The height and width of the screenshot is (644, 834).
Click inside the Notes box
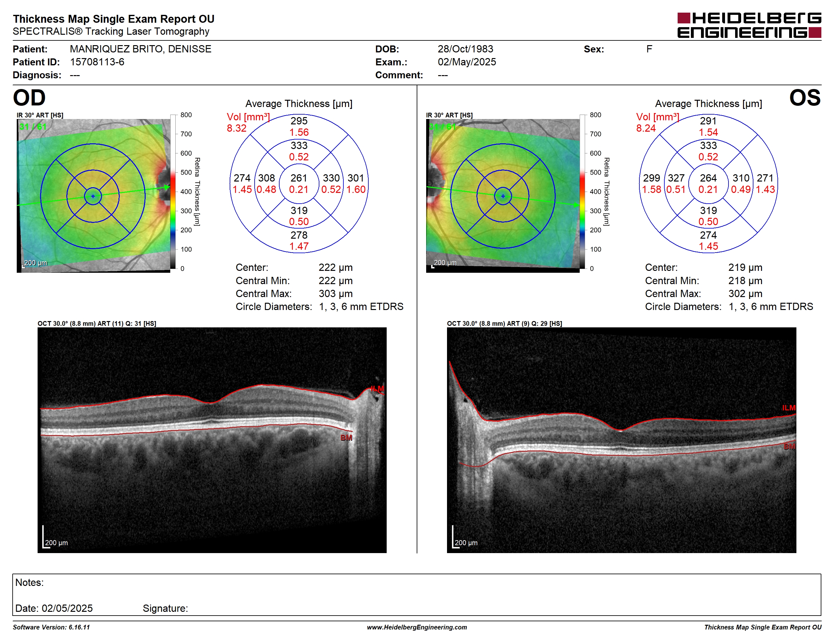(x=417, y=594)
